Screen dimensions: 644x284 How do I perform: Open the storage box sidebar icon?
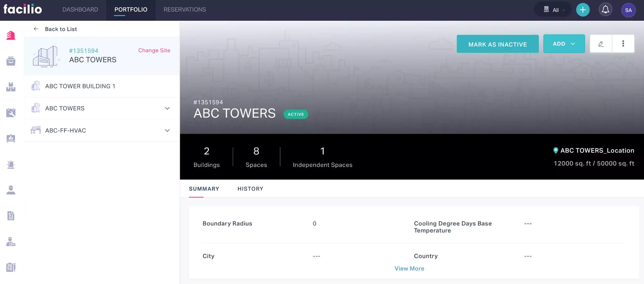point(11,61)
